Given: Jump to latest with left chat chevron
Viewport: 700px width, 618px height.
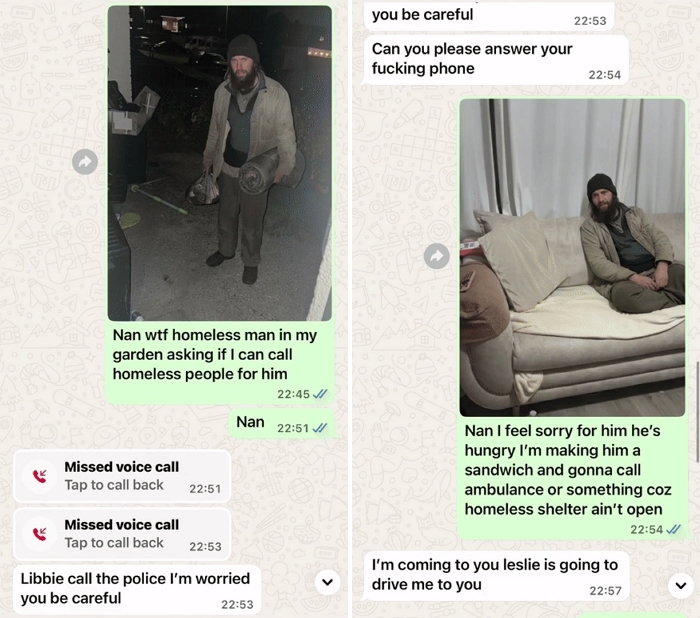Looking at the screenshot, I should click(x=328, y=582).
